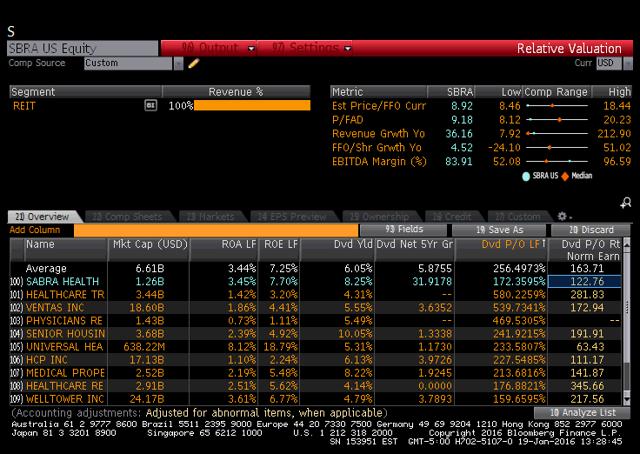This screenshot has height=454, width=640.
Task: Click the user search icon above the table
Action: (626, 203)
